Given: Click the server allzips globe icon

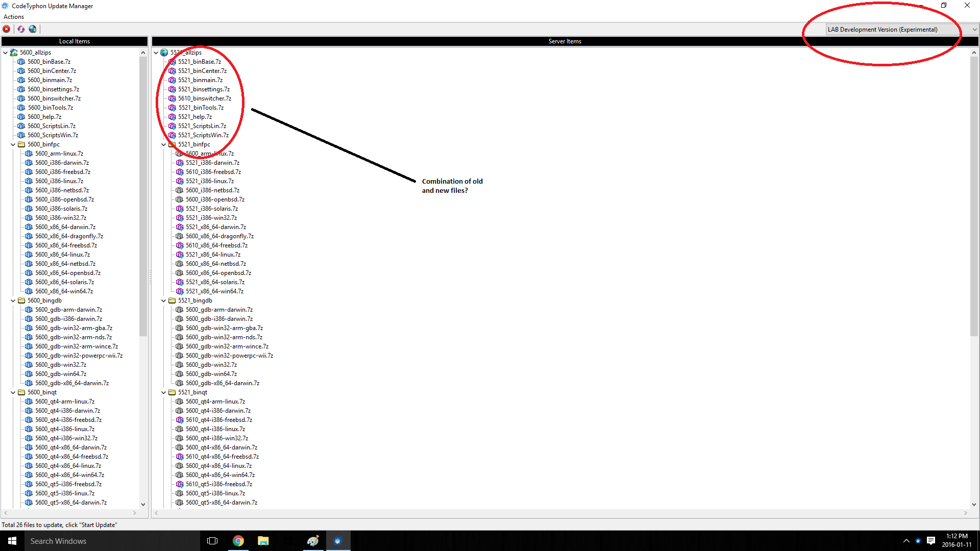Looking at the screenshot, I should tap(164, 53).
